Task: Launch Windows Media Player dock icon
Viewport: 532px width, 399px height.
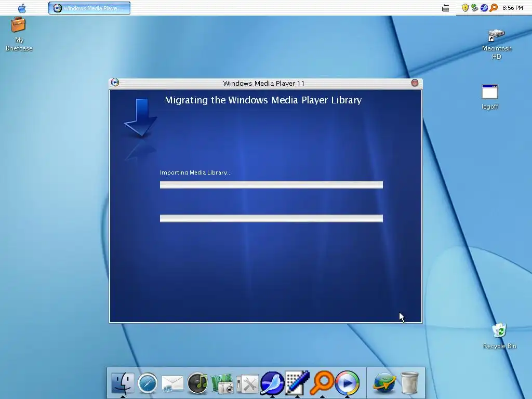Action: coord(347,383)
